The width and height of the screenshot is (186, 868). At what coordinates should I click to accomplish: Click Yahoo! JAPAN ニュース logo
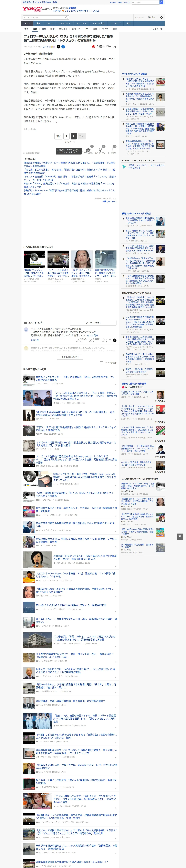[x=37, y=9]
